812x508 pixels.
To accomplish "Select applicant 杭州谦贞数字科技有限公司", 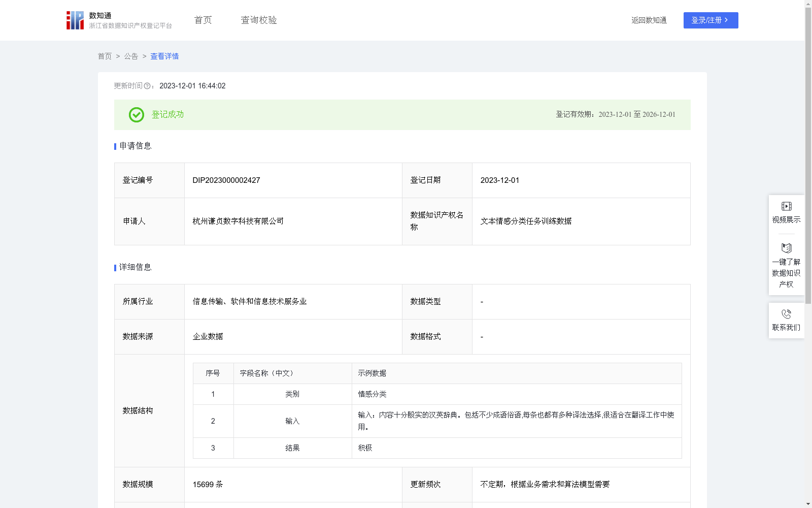I will (x=238, y=221).
